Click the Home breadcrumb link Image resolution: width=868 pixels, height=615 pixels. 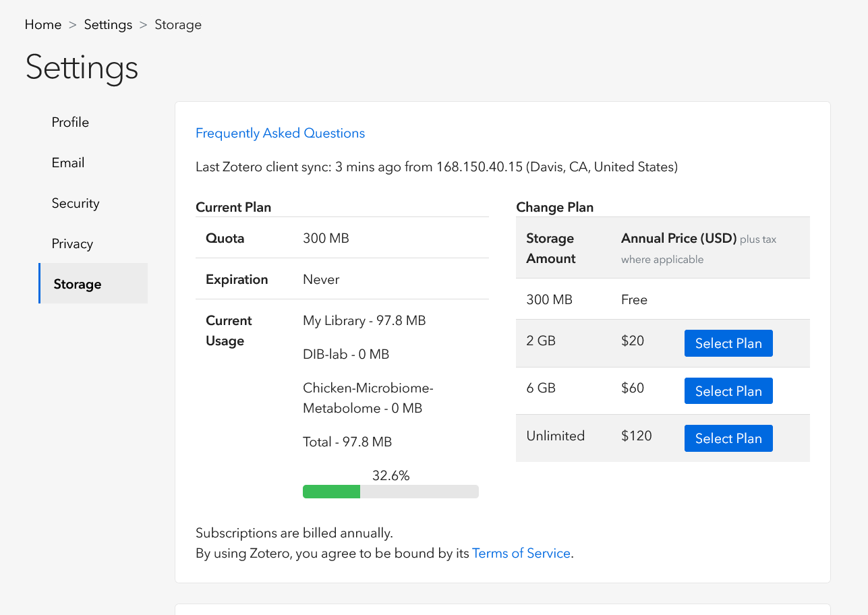[x=43, y=25]
